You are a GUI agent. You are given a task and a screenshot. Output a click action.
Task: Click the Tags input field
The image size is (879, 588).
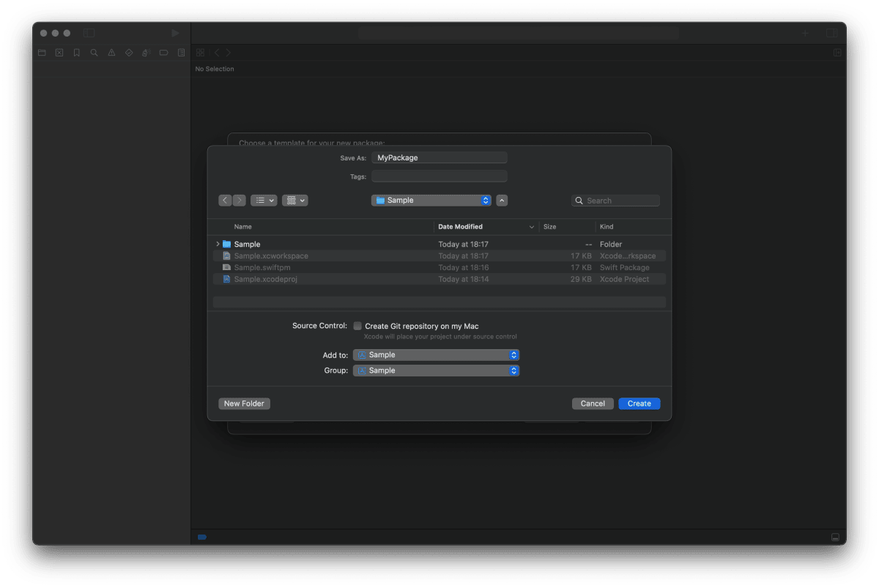click(x=439, y=176)
